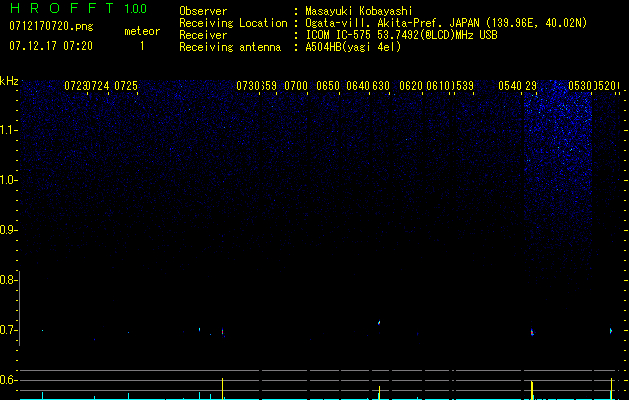Select observer name Masayuki Kobayashi
This screenshot has width=629, height=400.
[x=359, y=11]
